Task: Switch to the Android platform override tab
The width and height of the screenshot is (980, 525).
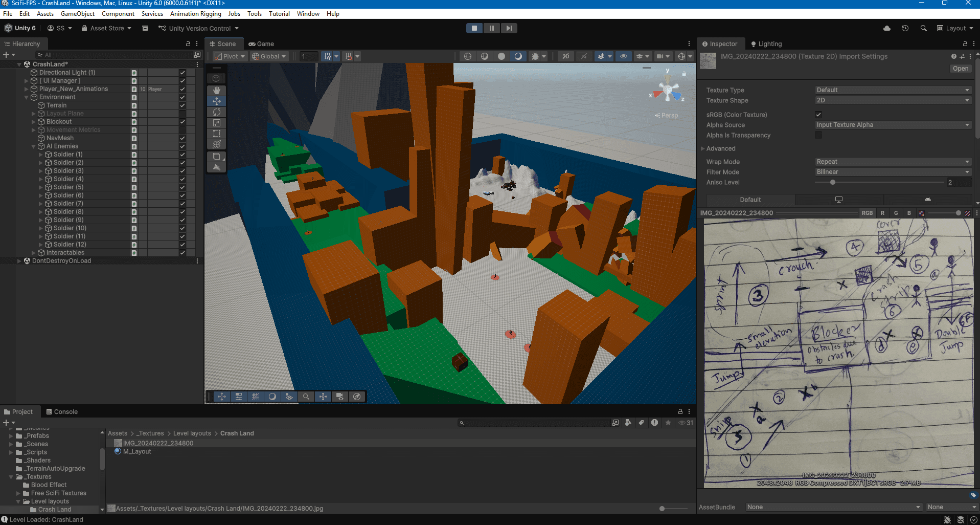Action: (927, 200)
